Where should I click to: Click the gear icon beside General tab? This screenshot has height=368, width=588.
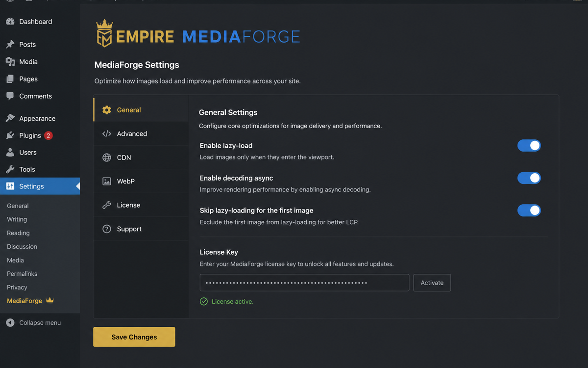point(106,110)
